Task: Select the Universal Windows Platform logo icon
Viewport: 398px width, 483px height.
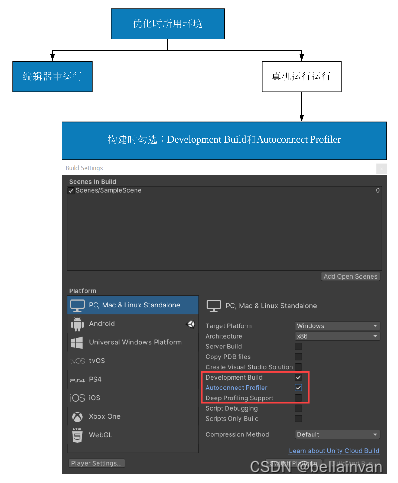Action: pyautogui.click(x=77, y=343)
